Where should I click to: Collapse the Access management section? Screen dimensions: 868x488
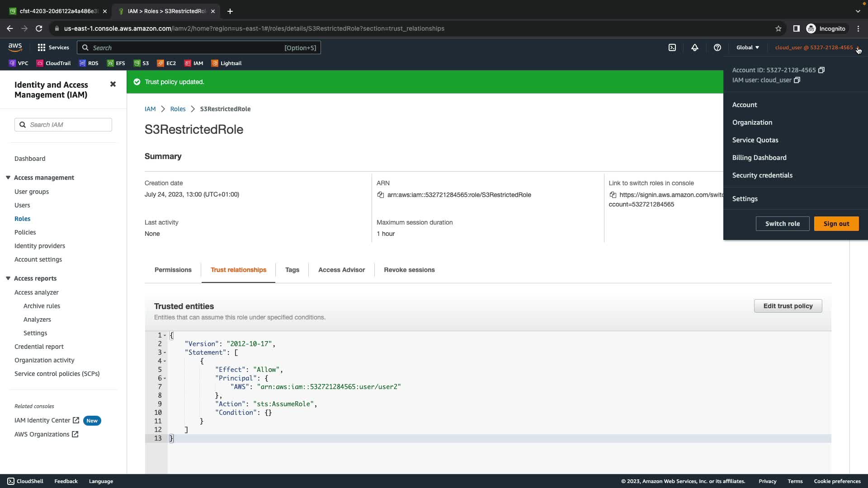[x=8, y=178]
